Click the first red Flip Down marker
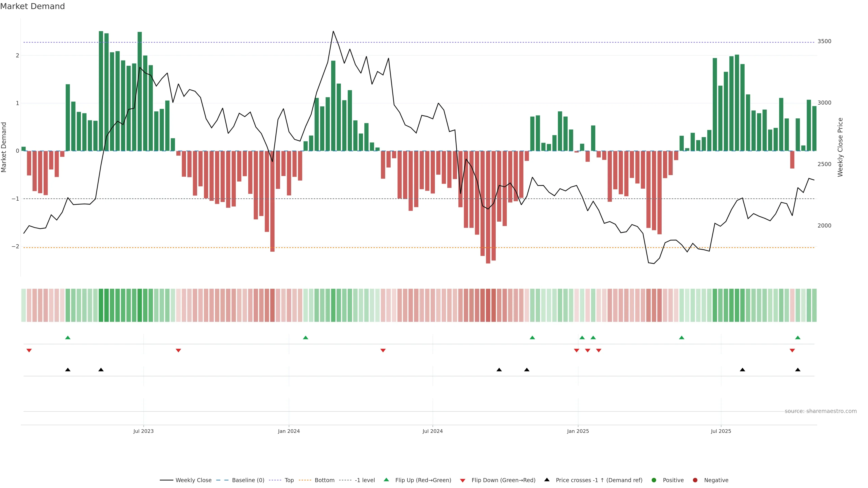Viewport: 868px width, 488px height. tap(29, 350)
